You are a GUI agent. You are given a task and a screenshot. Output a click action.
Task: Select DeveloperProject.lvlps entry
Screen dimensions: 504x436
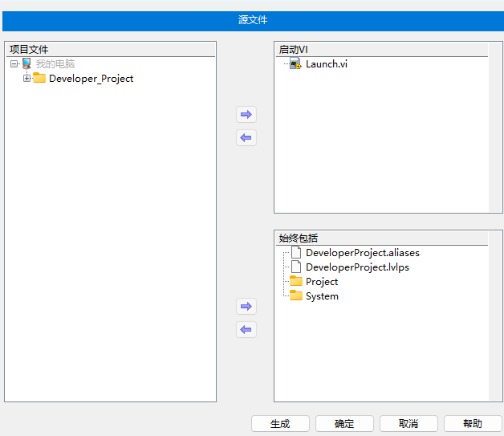[357, 267]
